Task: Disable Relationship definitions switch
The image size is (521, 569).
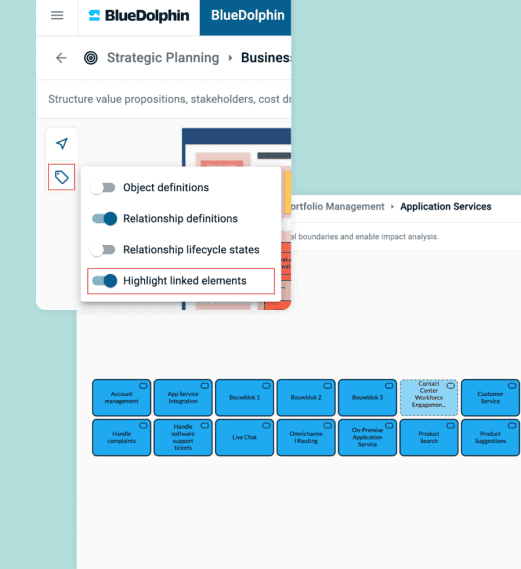Action: coord(104,219)
